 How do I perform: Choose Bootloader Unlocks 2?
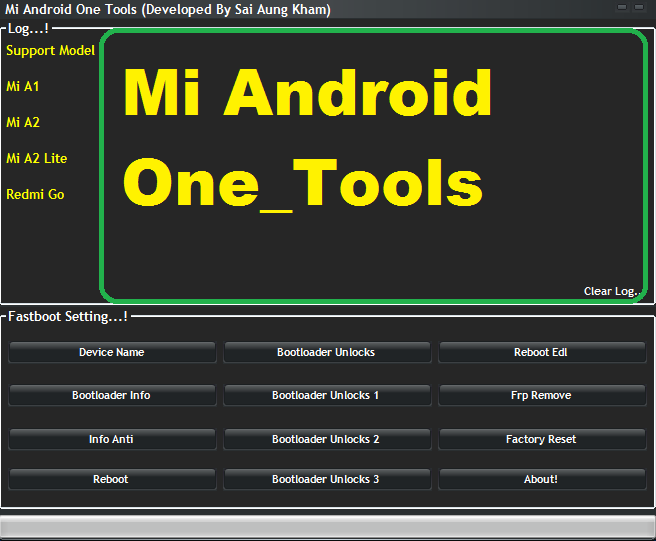pos(327,439)
